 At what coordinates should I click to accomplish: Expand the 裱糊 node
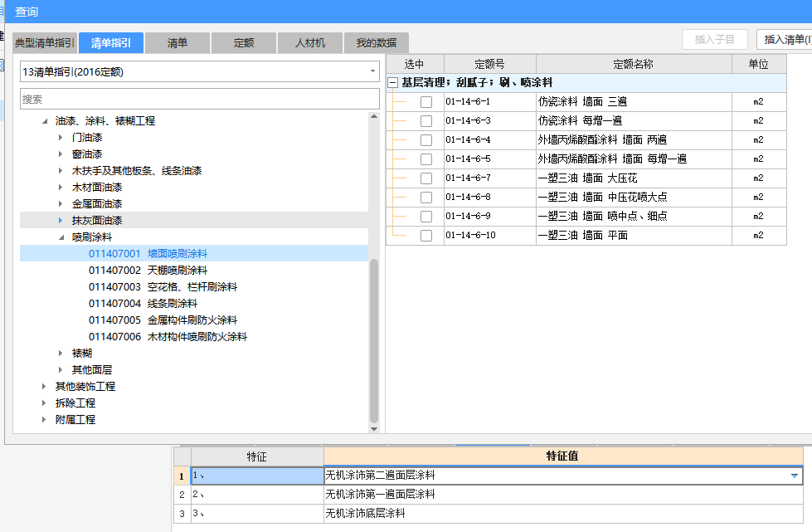[x=61, y=354]
